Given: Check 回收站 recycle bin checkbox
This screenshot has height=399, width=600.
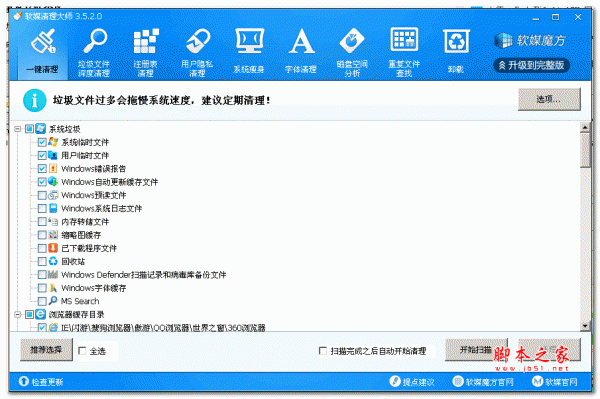Looking at the screenshot, I should (42, 261).
